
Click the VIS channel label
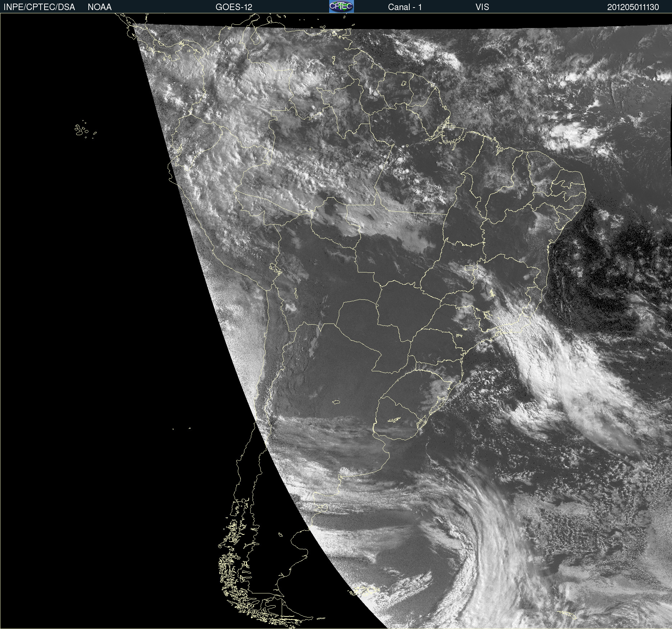pos(482,7)
